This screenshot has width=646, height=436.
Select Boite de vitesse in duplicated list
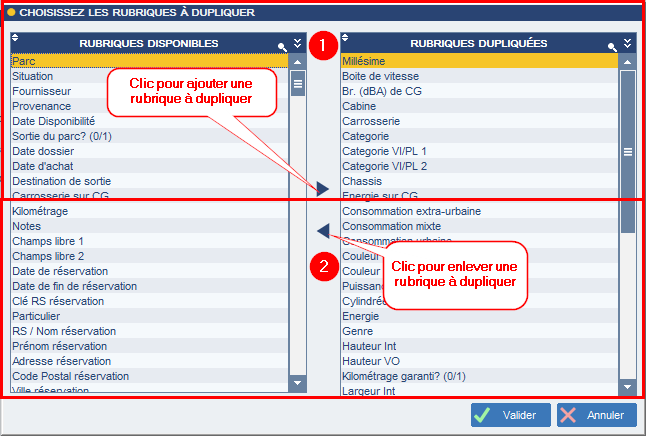point(480,76)
